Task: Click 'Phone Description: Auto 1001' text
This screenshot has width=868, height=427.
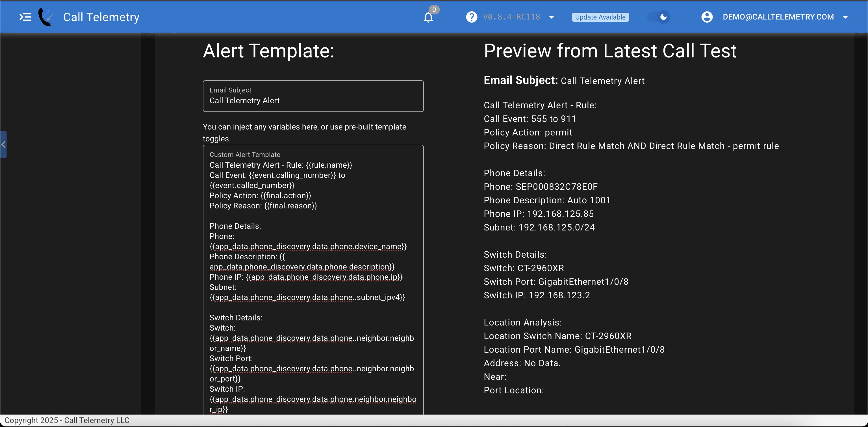Action: (x=547, y=200)
